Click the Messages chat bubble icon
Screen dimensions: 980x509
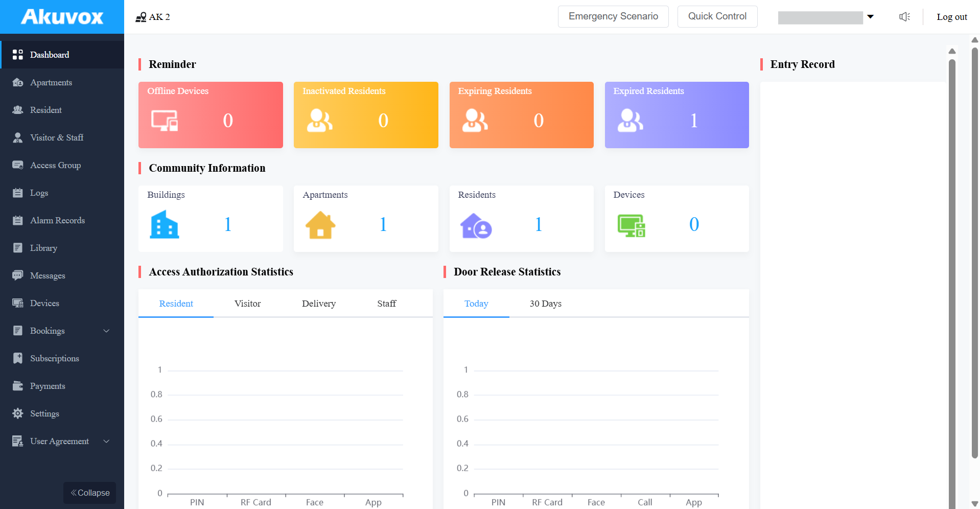click(x=18, y=275)
